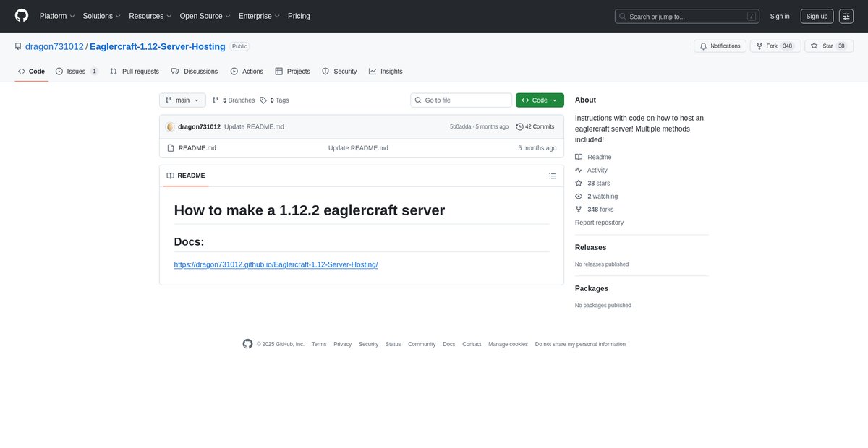Screen dimensions: 868x448
Task: Open README.md in file list
Action: (x=197, y=148)
